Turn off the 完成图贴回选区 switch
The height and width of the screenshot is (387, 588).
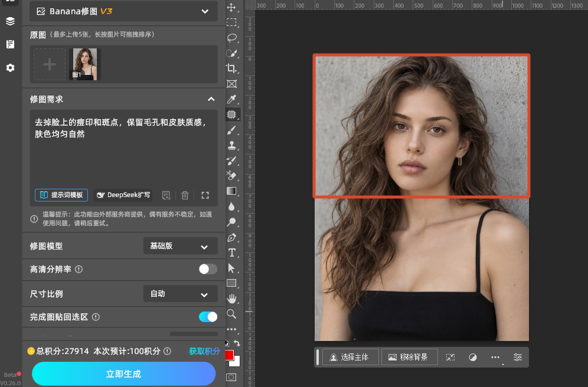coord(208,317)
